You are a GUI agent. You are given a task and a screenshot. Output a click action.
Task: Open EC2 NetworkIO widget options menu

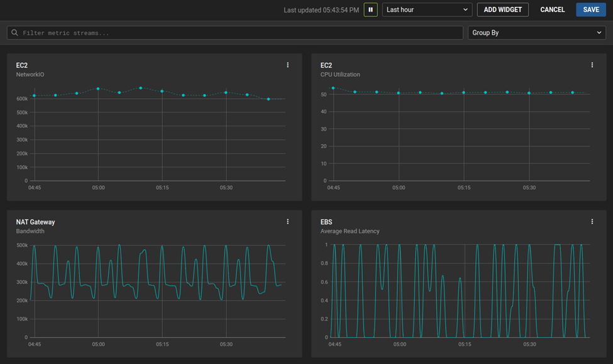click(288, 65)
